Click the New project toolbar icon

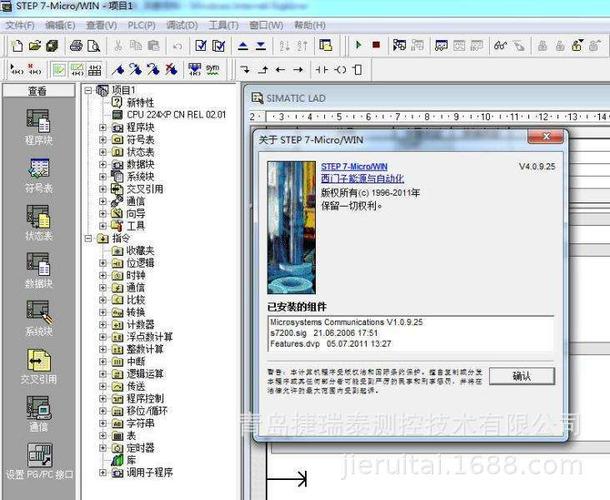pyautogui.click(x=17, y=46)
